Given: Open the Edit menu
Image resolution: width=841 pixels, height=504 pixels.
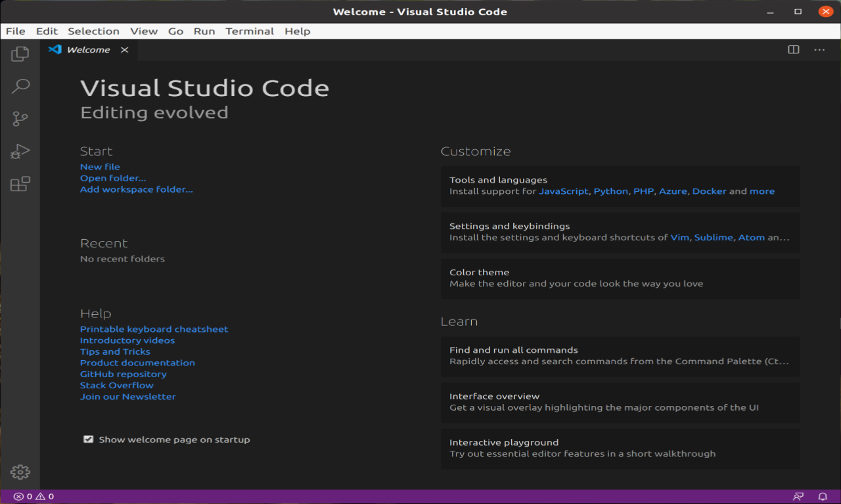Looking at the screenshot, I should coord(47,31).
